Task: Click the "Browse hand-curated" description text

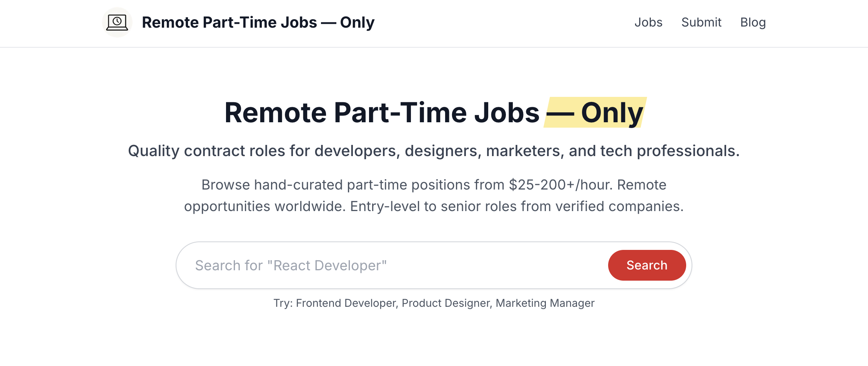Action: click(x=272, y=185)
